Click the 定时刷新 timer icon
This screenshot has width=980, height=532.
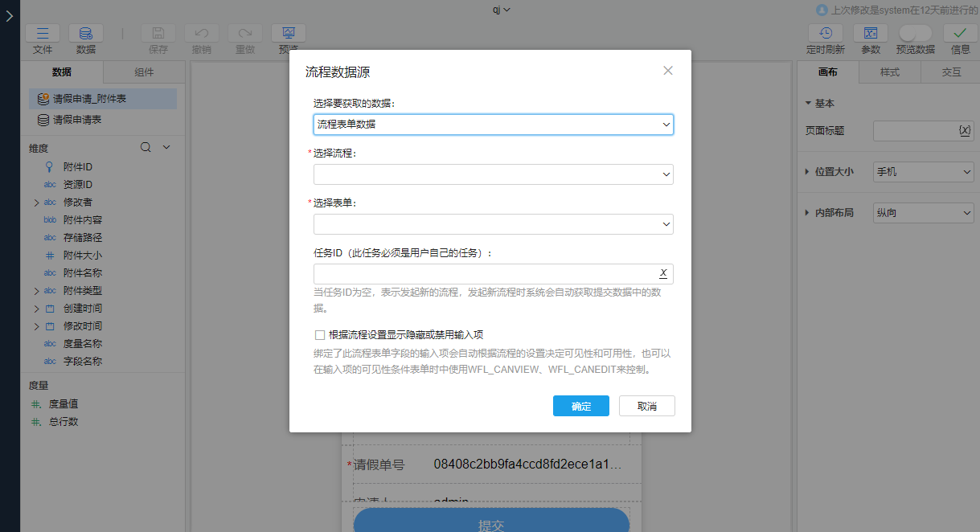(x=825, y=34)
